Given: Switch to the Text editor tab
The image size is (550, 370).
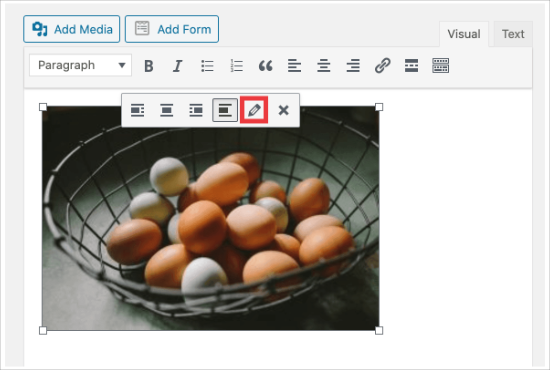Looking at the screenshot, I should pyautogui.click(x=513, y=34).
